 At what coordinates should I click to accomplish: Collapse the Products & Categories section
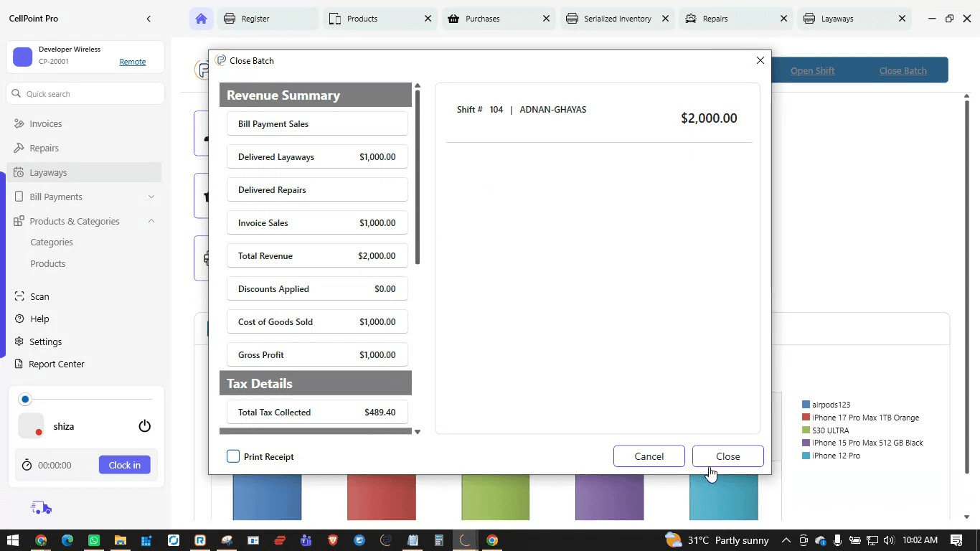(x=151, y=221)
